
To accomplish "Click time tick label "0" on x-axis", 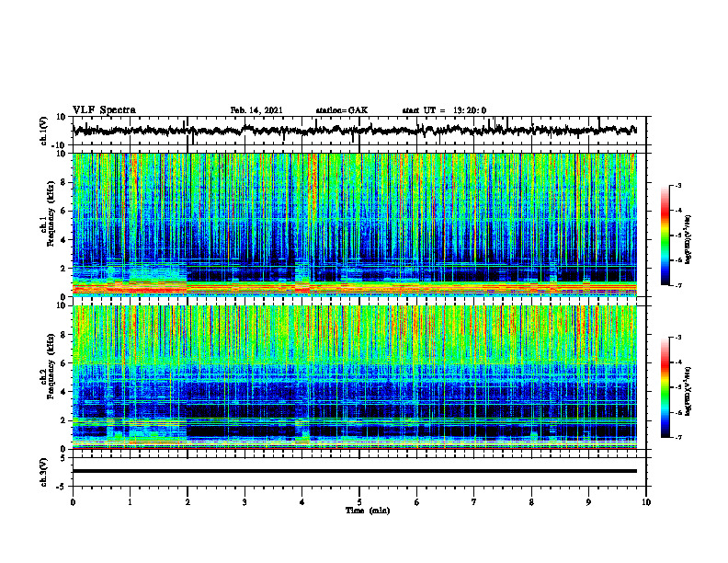I will tap(73, 502).
